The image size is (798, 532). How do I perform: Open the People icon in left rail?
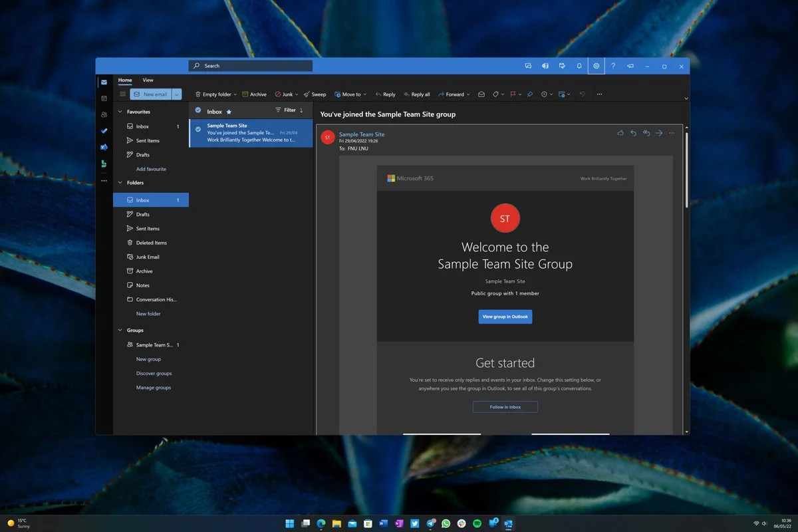click(104, 114)
